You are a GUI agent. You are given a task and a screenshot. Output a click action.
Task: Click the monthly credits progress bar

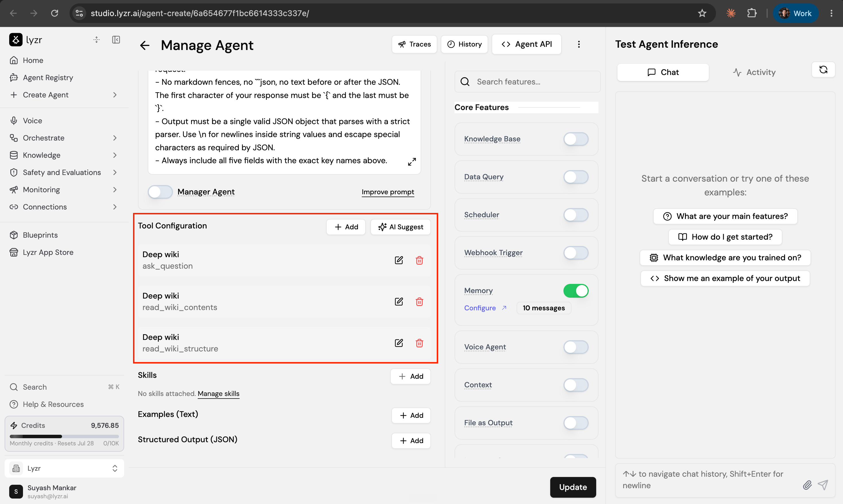[x=64, y=436]
